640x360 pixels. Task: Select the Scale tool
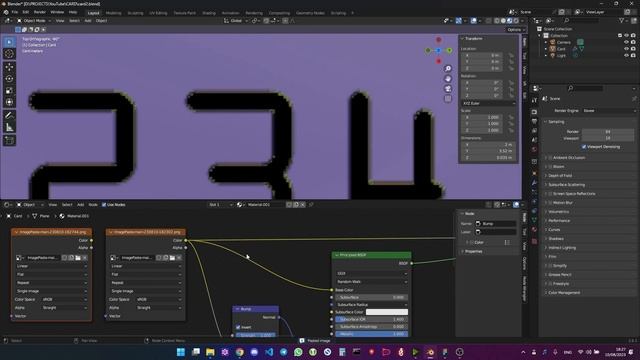pyautogui.click(x=10, y=91)
